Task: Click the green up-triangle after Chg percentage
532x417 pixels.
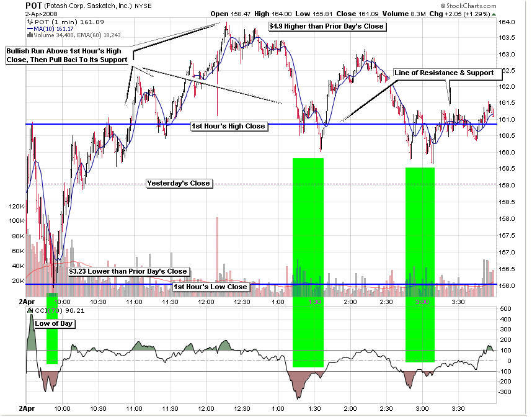Action: 494,14
